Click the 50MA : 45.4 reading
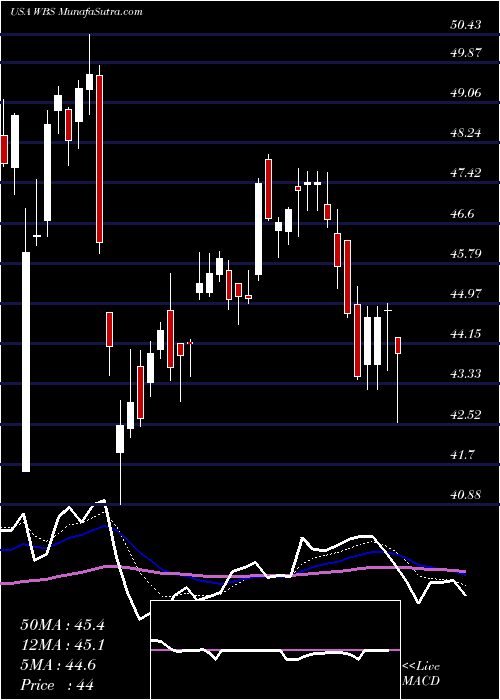 tap(62, 625)
